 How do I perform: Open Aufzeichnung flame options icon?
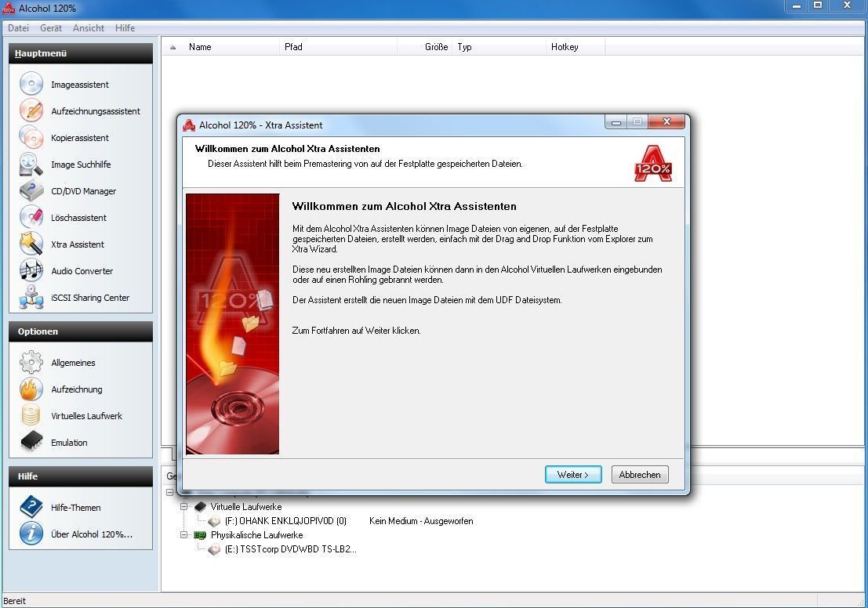click(31, 389)
